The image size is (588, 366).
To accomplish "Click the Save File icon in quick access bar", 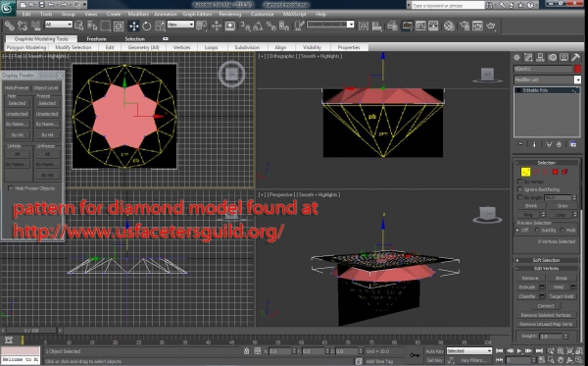I will coord(41,5).
